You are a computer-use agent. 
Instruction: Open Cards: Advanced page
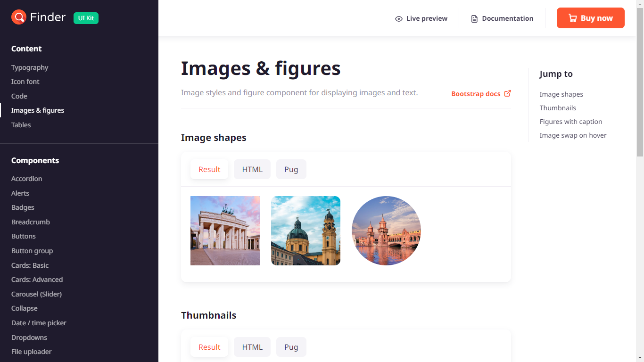tap(37, 280)
